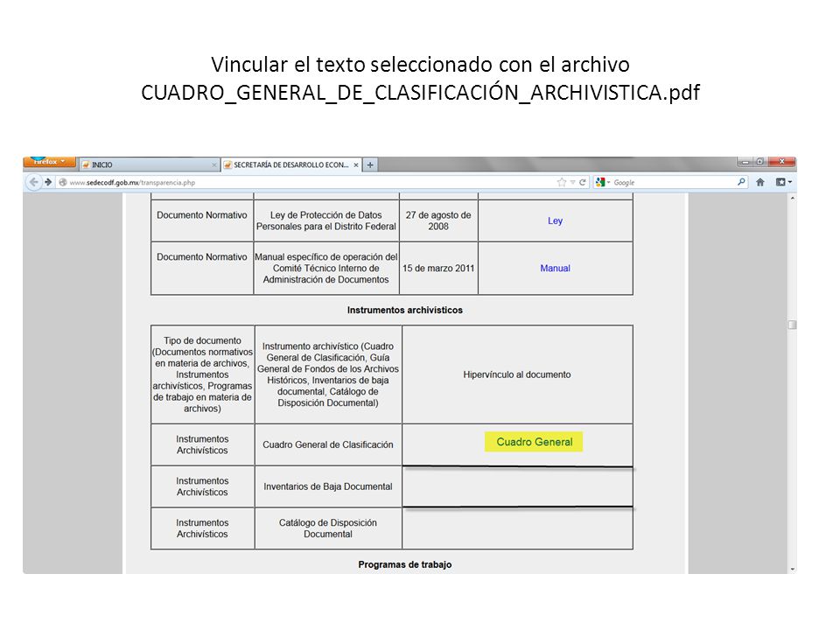
Task: Click 'Hipervínculo al documento' header cell
Action: 517,374
